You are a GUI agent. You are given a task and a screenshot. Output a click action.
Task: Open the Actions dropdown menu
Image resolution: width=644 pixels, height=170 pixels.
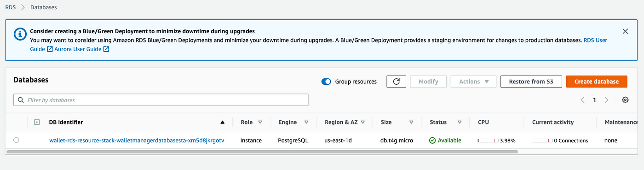point(473,82)
